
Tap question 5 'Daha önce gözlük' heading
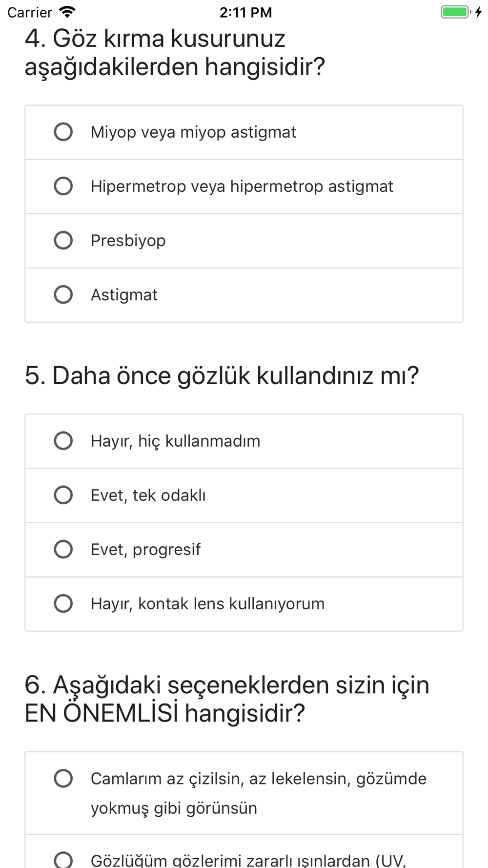tap(222, 375)
